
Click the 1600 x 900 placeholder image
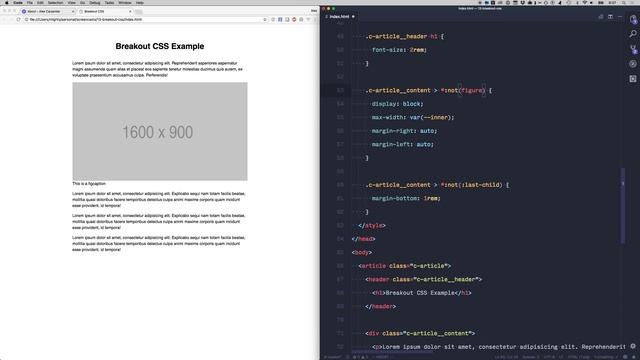(x=160, y=131)
